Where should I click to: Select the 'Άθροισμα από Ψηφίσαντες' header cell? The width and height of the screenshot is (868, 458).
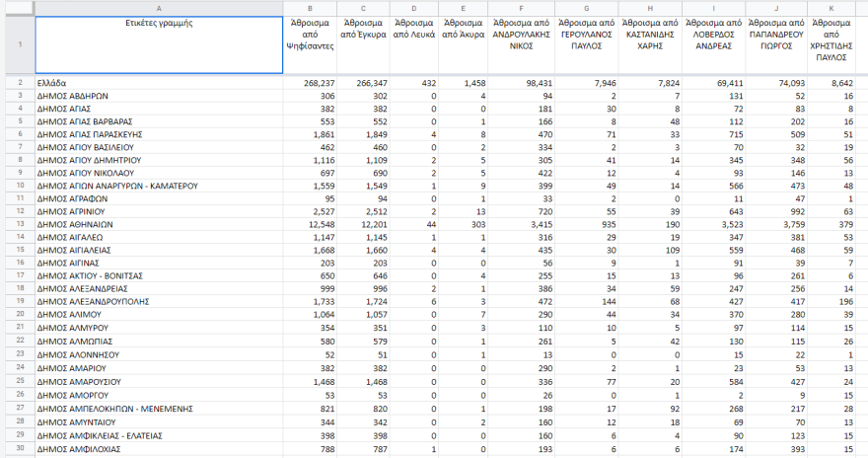click(x=312, y=44)
